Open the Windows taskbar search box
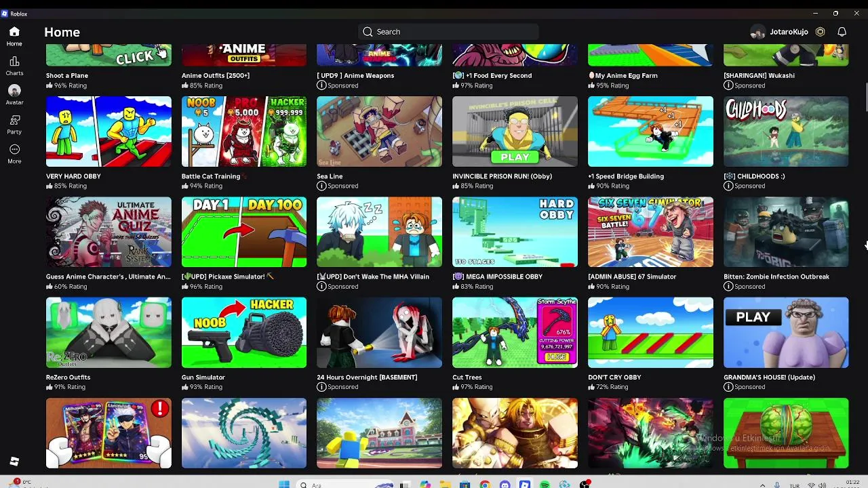 (346, 485)
